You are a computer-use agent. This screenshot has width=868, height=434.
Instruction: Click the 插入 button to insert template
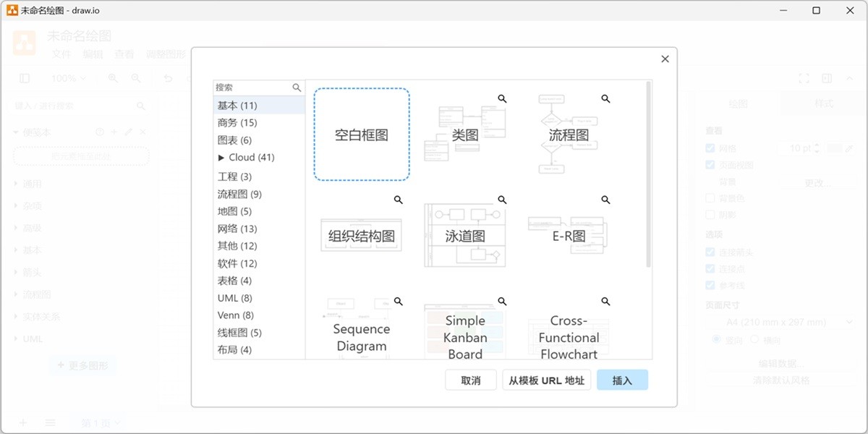tap(622, 379)
